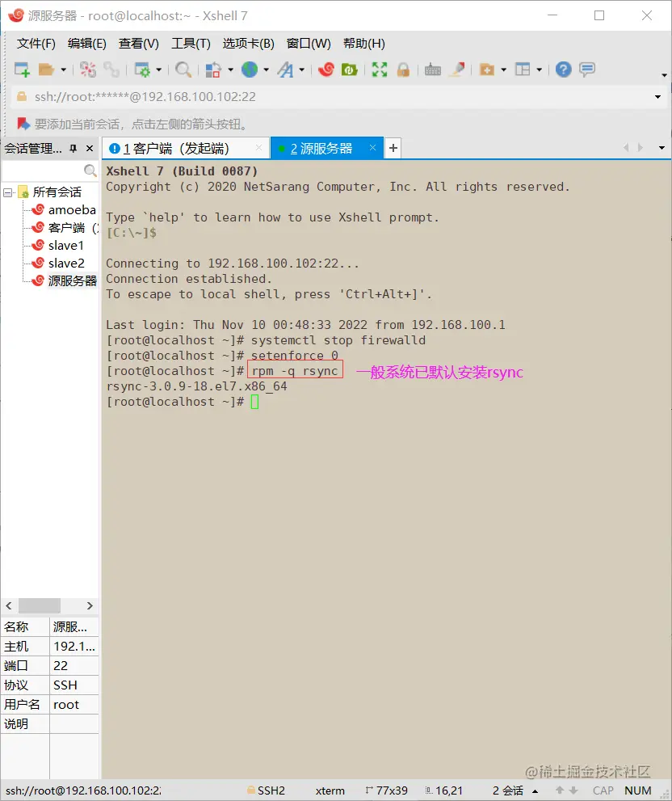Open the 文件(F) menu
The image size is (672, 801).
36,44
